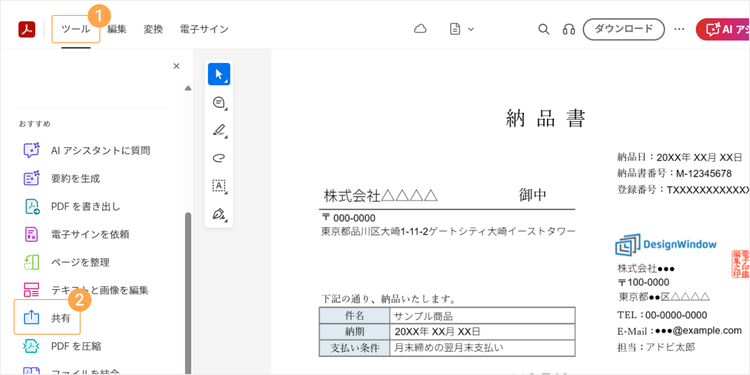
Task: Click the scrollbar up arrow in tools panel
Action: tap(188, 88)
